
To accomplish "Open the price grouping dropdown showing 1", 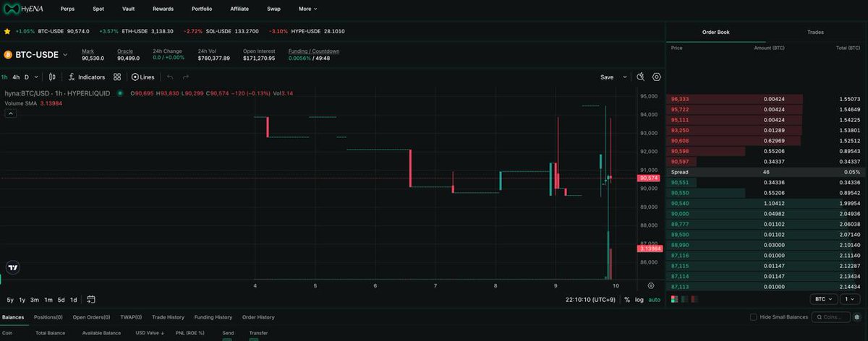I will [x=851, y=299].
